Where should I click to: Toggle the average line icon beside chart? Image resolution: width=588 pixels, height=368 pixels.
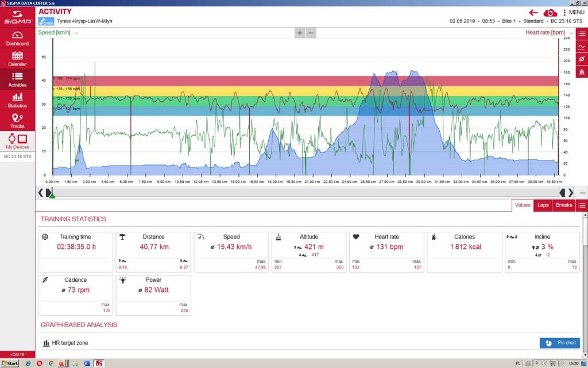click(582, 59)
